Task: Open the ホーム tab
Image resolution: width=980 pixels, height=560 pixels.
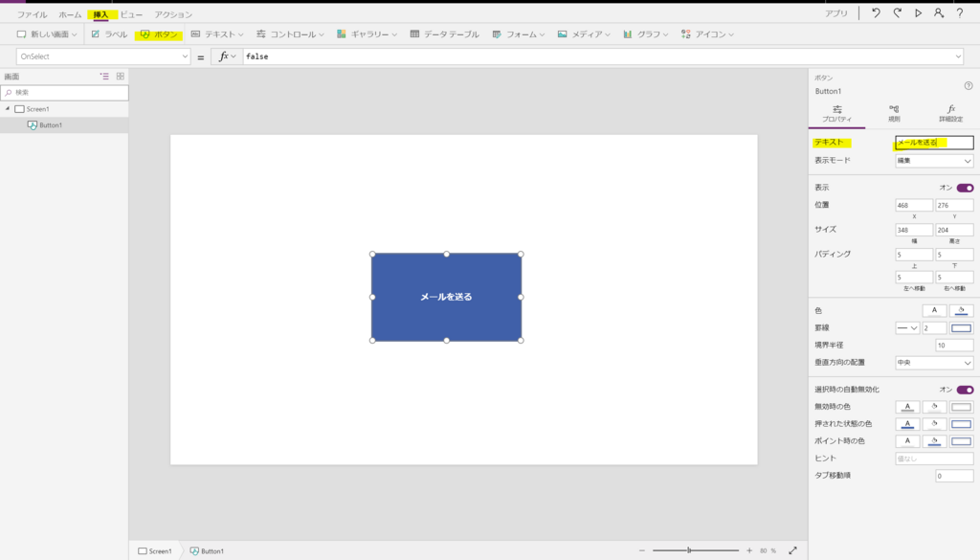Action: [70, 14]
